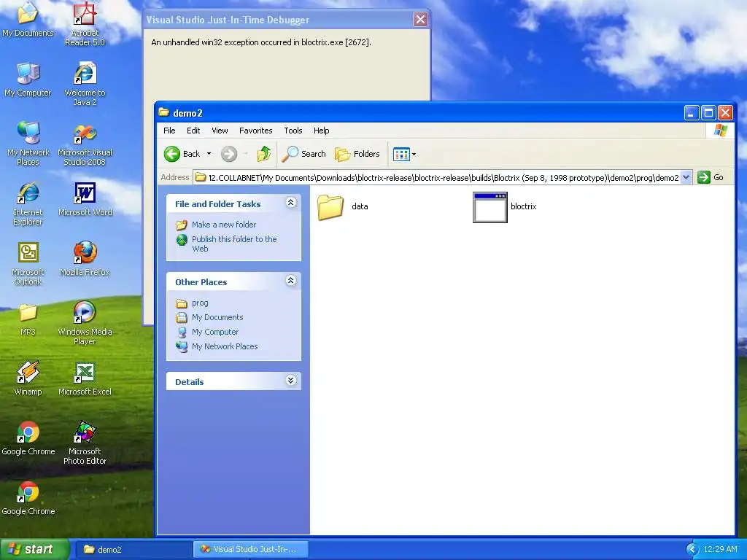
Task: Select Microsoft Photo Editor shortcut
Action: pos(85,443)
